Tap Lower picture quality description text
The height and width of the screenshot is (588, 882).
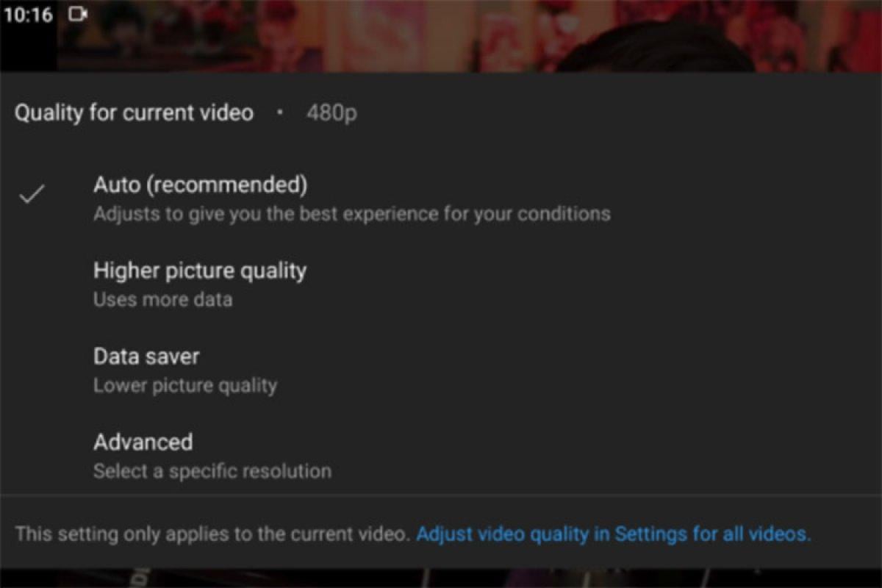tap(184, 385)
